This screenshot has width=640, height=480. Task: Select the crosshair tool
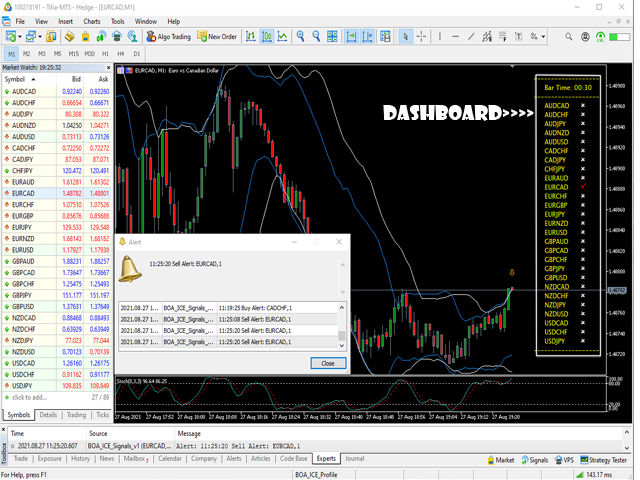(421, 37)
